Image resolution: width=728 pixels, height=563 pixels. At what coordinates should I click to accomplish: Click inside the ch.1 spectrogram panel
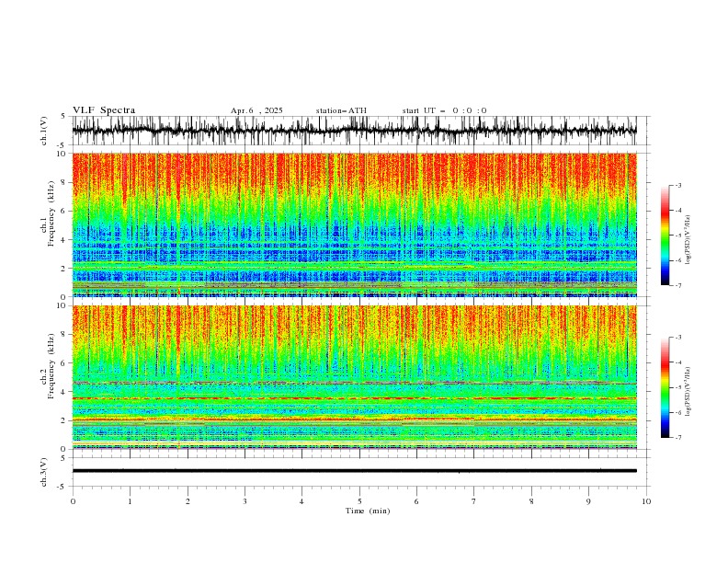pyautogui.click(x=354, y=224)
